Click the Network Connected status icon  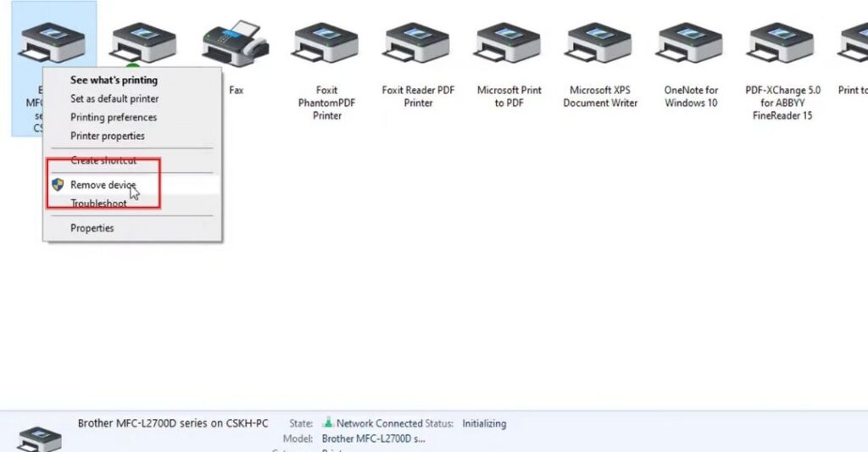point(327,423)
